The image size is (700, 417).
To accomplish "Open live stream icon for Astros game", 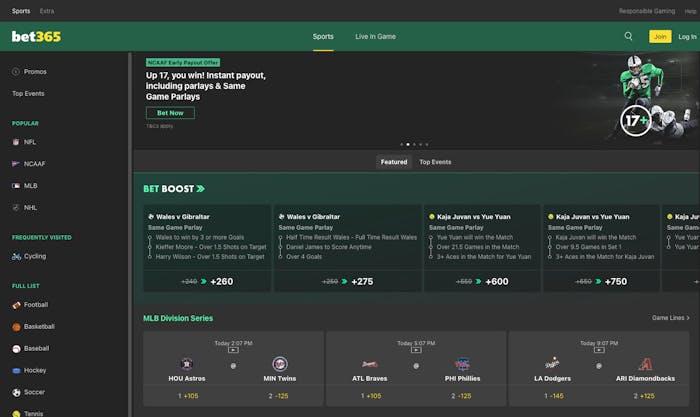I will click(233, 350).
